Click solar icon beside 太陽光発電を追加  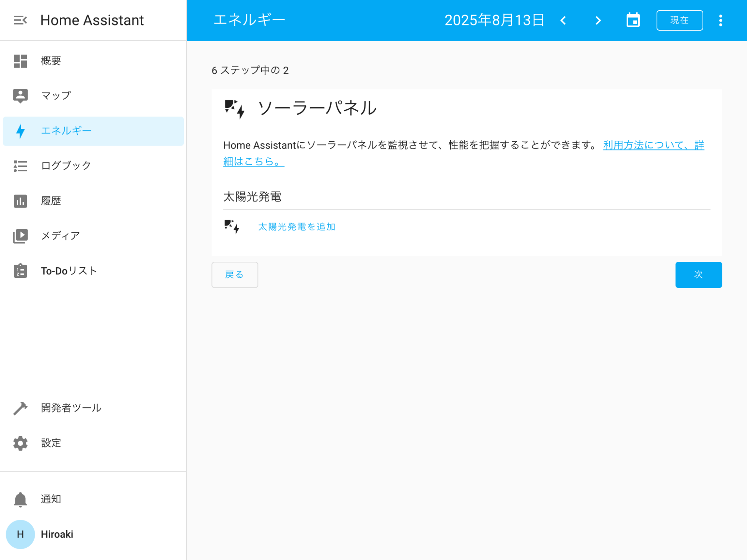click(x=232, y=227)
